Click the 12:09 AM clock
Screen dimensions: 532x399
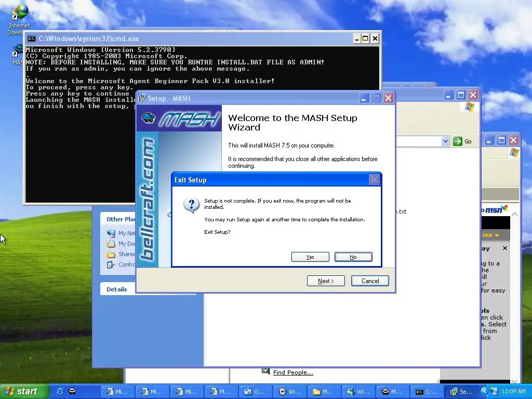513,391
